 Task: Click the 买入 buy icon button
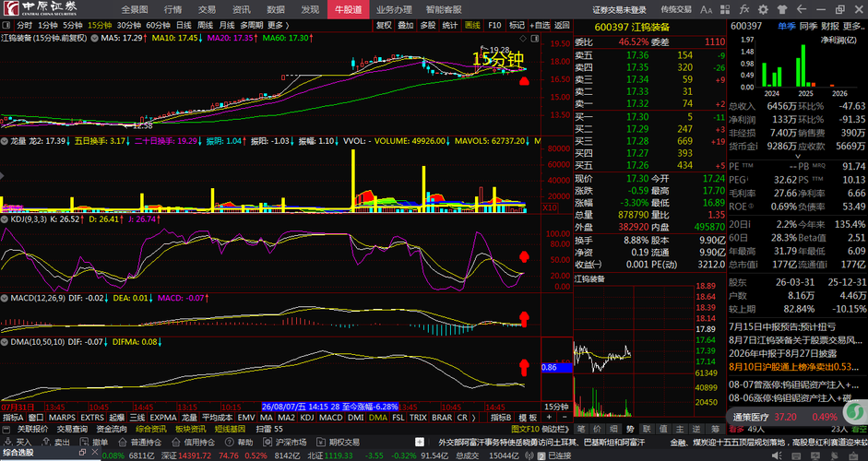pyautogui.click(x=18, y=443)
